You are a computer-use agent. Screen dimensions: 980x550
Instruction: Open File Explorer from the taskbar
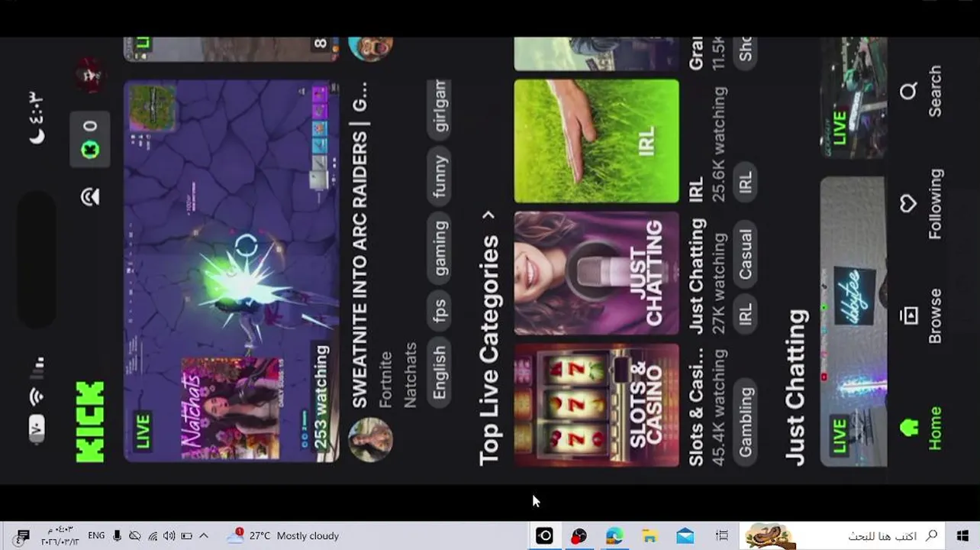coord(650,535)
